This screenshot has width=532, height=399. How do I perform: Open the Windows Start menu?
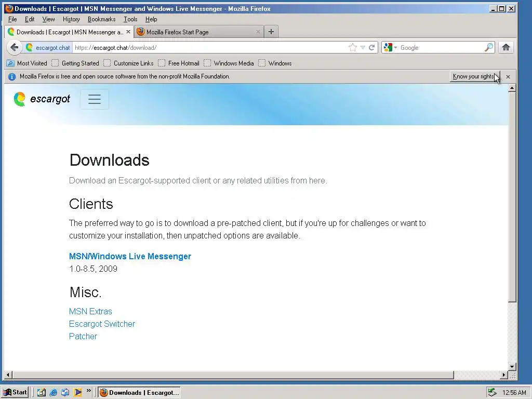tap(15, 392)
